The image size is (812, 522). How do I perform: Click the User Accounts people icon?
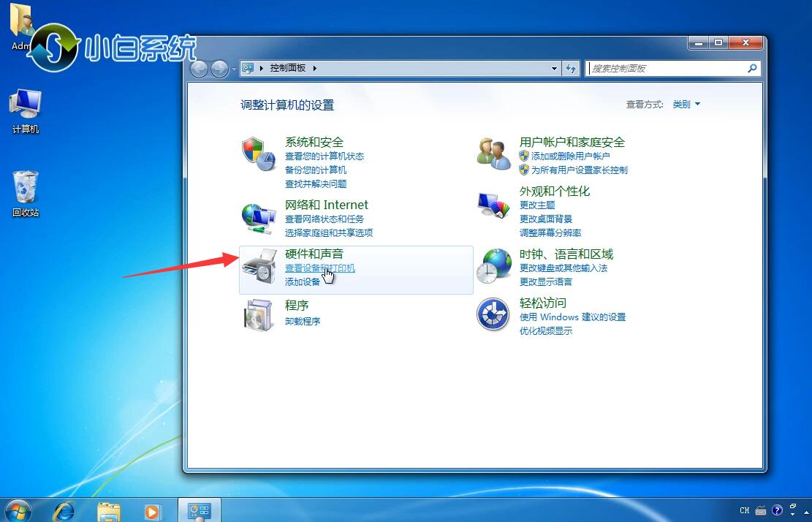pyautogui.click(x=493, y=153)
